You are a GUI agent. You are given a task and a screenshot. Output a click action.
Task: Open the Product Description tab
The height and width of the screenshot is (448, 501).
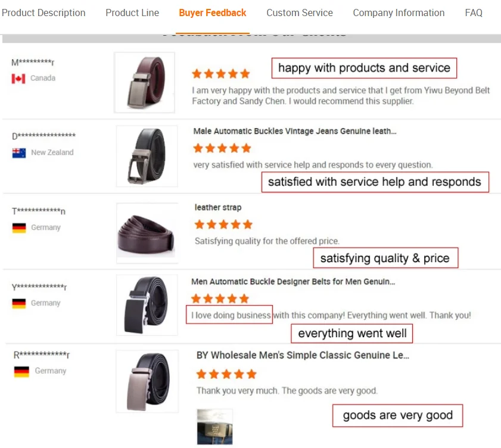(x=43, y=13)
